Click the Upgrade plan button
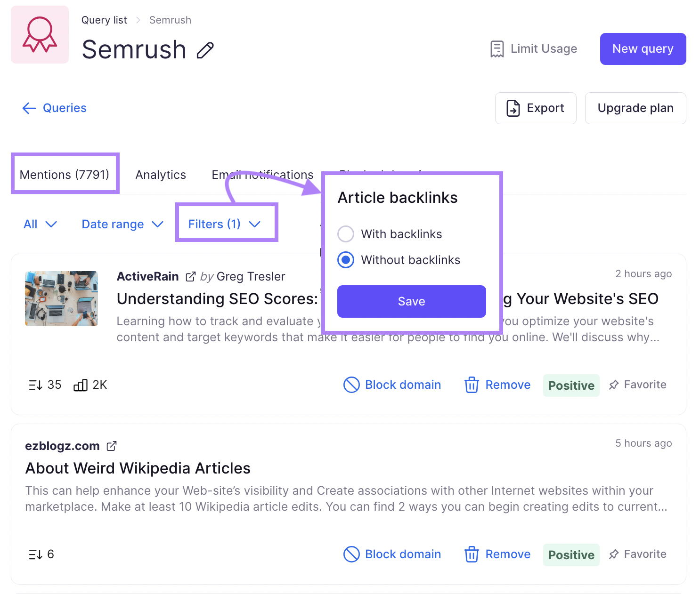The image size is (700, 594). [x=635, y=108]
